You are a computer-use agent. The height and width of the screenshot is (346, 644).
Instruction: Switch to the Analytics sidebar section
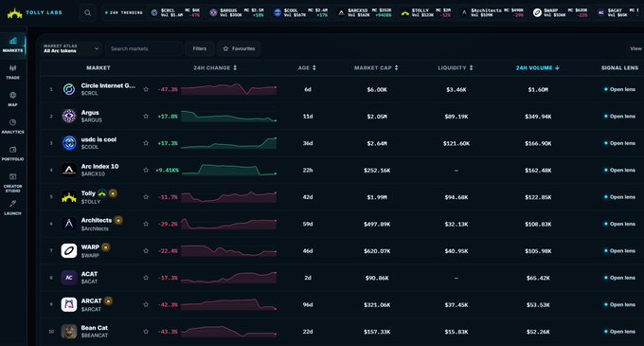12,126
